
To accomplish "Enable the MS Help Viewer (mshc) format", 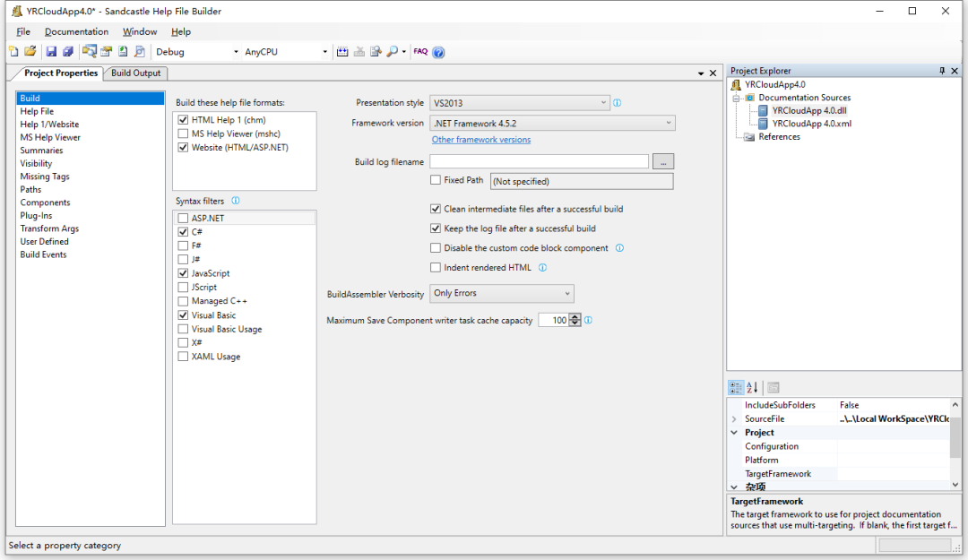I will coord(184,134).
